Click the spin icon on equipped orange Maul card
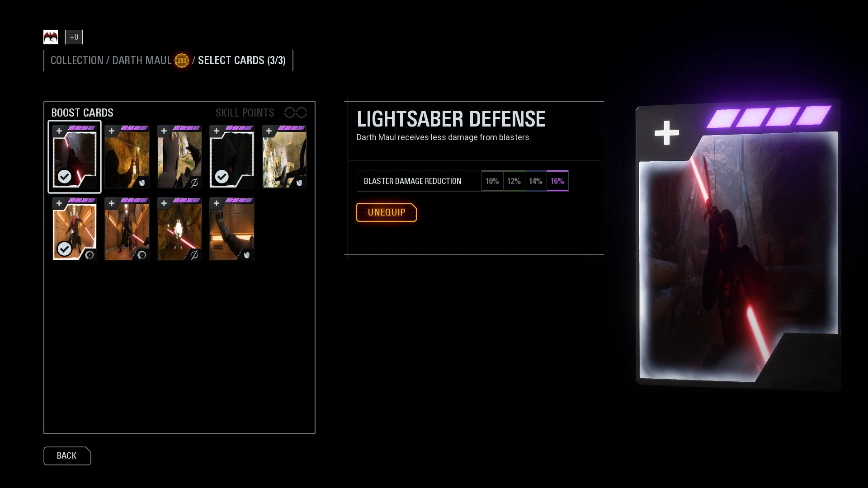The width and height of the screenshot is (868, 488). [x=90, y=255]
